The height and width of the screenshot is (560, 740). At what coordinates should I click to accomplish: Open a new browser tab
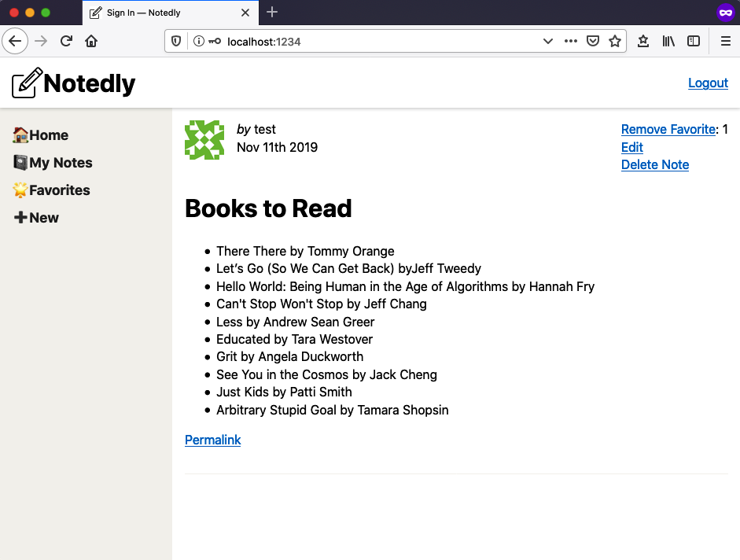tap(272, 13)
